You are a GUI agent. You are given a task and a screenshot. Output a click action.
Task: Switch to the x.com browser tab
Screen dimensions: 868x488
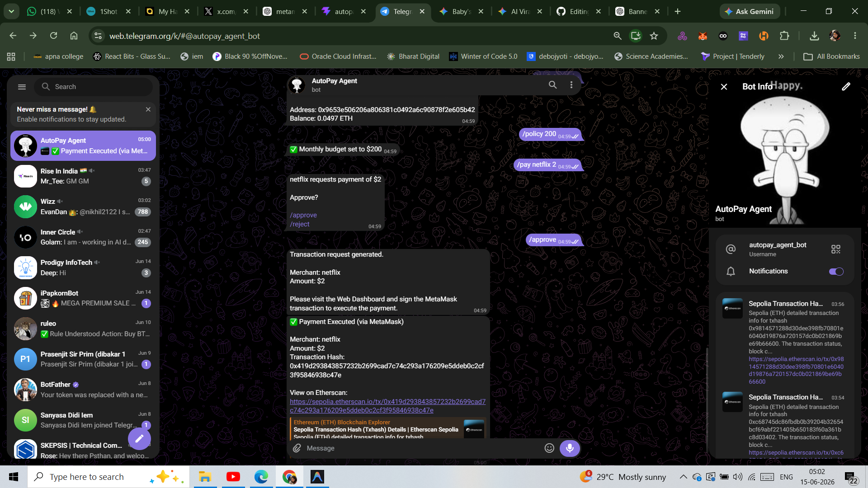tap(226, 12)
